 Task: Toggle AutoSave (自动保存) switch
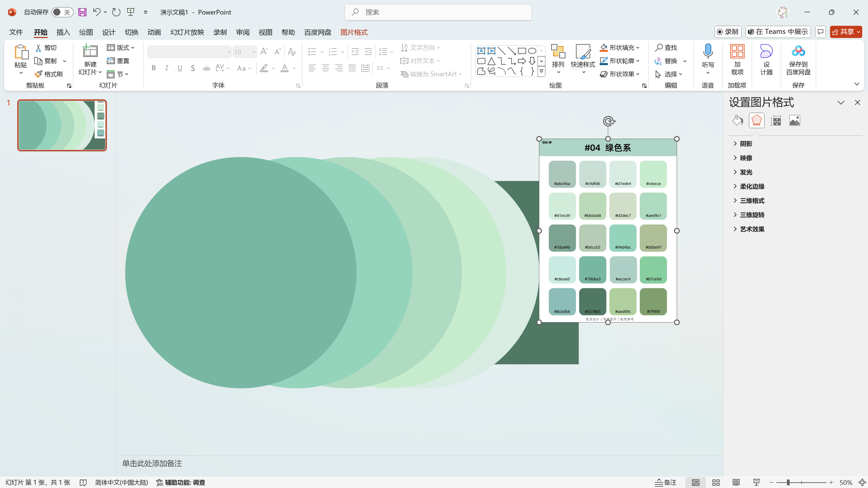pyautogui.click(x=62, y=12)
